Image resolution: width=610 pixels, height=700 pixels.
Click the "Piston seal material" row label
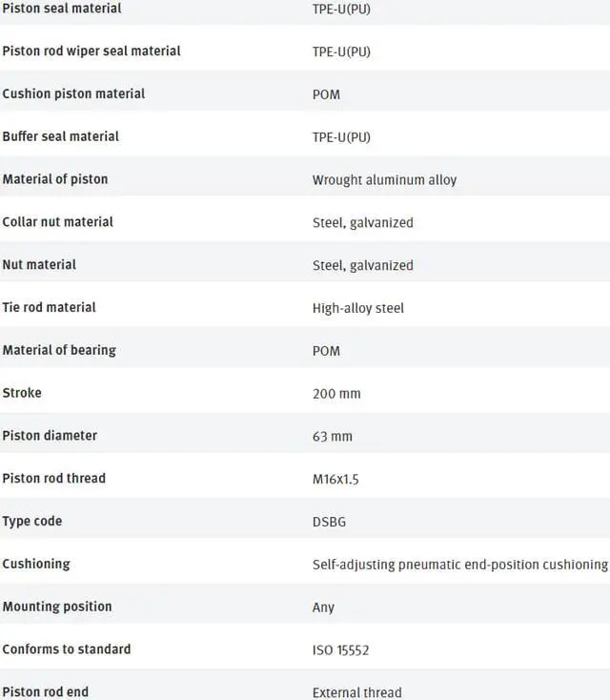62,9
